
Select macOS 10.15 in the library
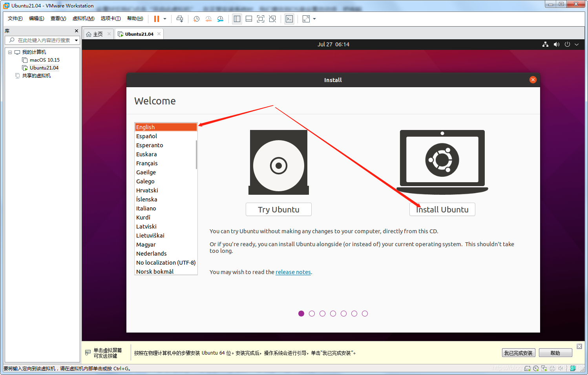[x=45, y=60]
